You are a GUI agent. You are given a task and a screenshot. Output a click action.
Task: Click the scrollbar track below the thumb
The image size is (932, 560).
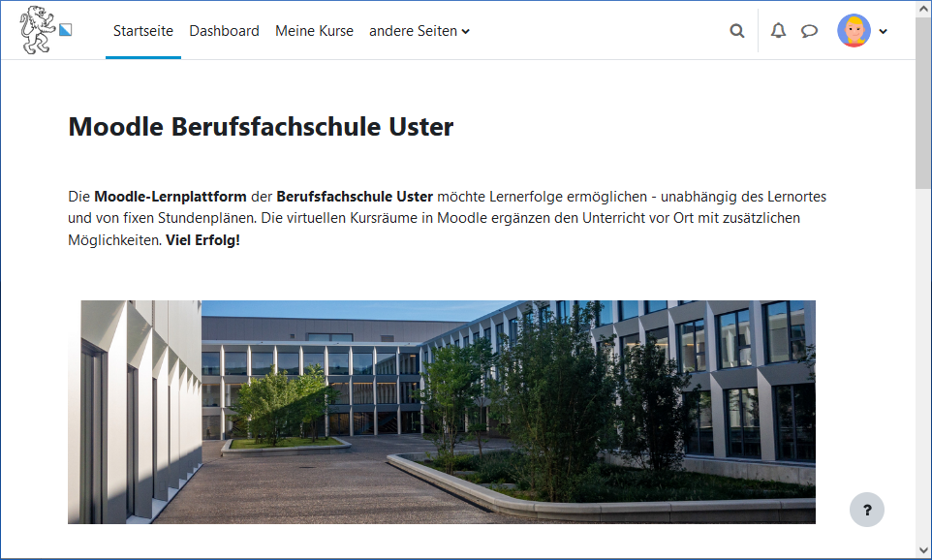coord(923,368)
